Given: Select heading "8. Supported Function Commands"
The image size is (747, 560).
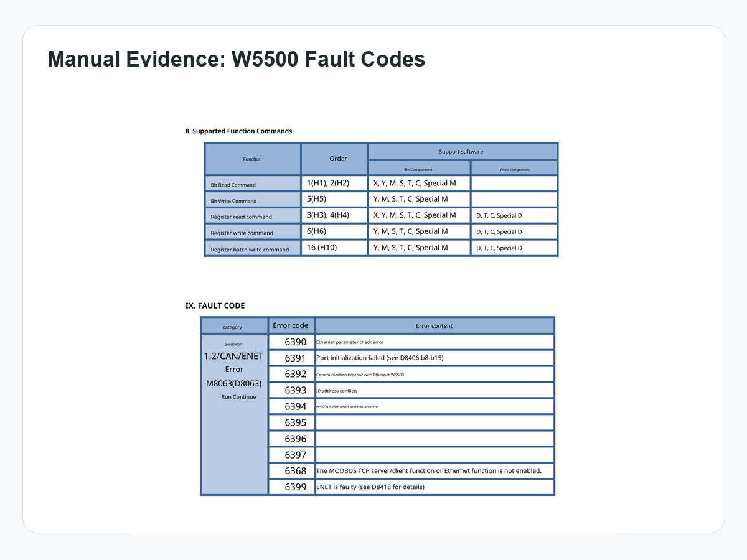Looking at the screenshot, I should click(x=238, y=131).
